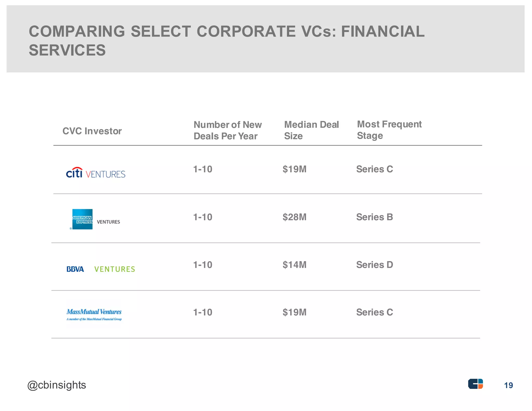Click the Most Frequent Stage header
This screenshot has height=411, width=532.
point(389,130)
